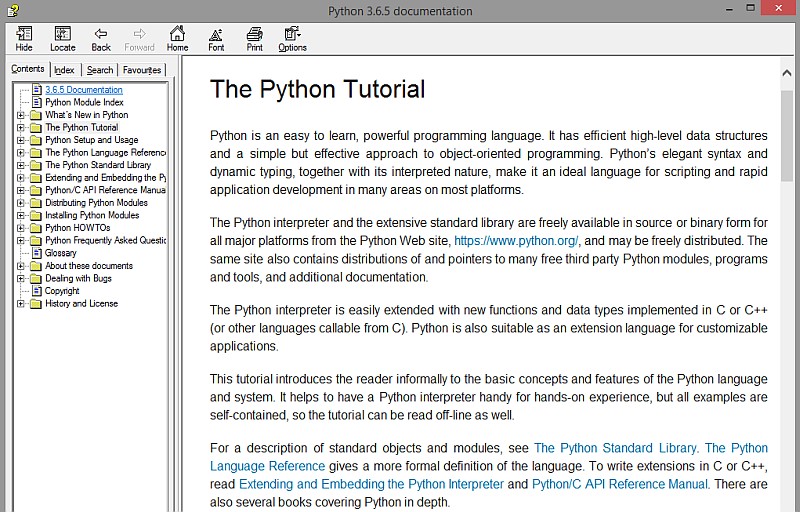Select Distributing Python Modules entry
800x512 pixels.
[96, 202]
